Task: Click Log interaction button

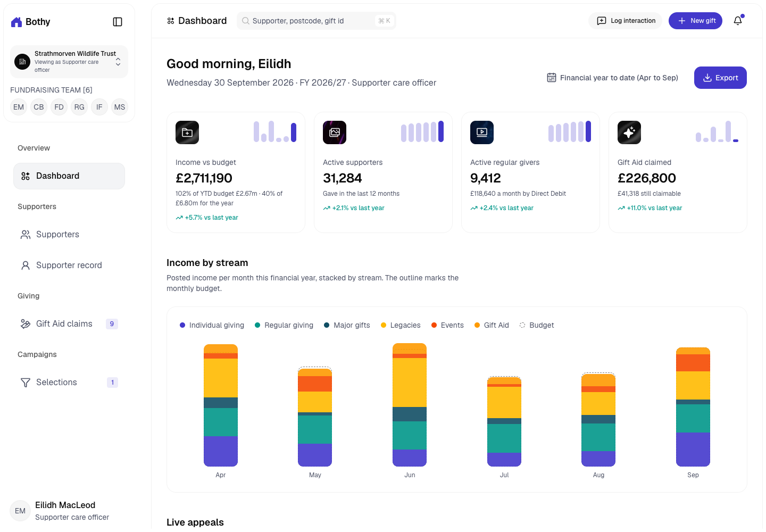Action: (625, 21)
